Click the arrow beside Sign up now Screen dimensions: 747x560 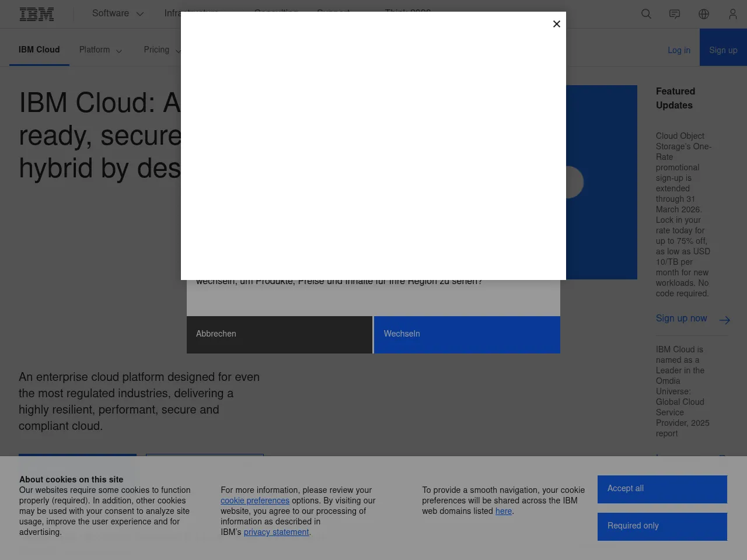point(725,320)
